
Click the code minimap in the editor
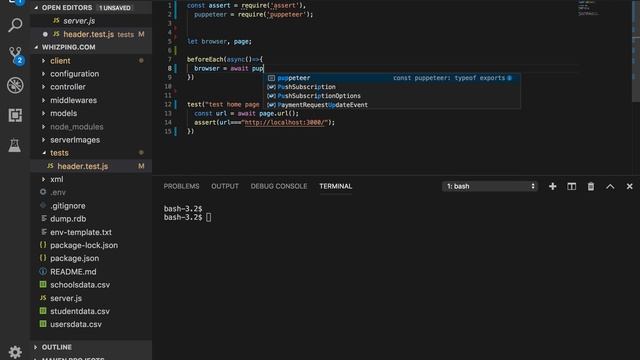coord(588,8)
